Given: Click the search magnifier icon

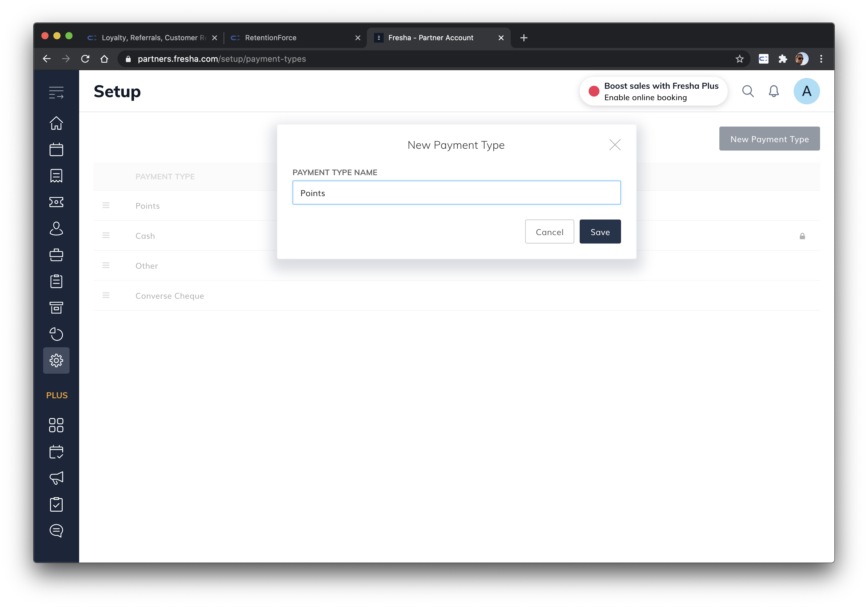Looking at the screenshot, I should (748, 91).
